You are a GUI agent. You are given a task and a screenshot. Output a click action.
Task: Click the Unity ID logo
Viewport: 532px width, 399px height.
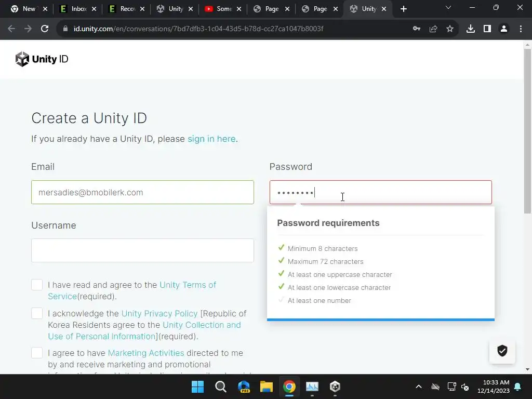(42, 59)
